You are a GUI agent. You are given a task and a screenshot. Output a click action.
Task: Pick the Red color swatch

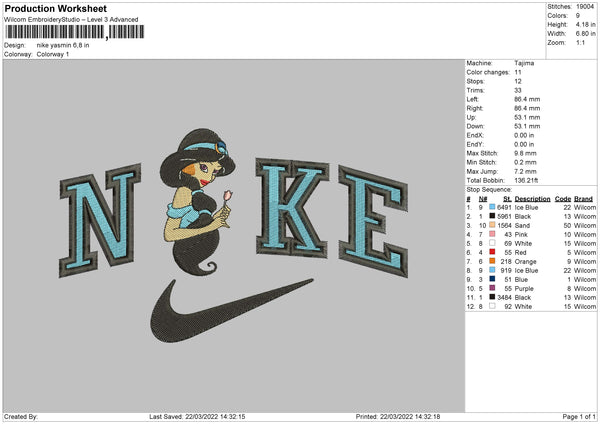pyautogui.click(x=492, y=252)
